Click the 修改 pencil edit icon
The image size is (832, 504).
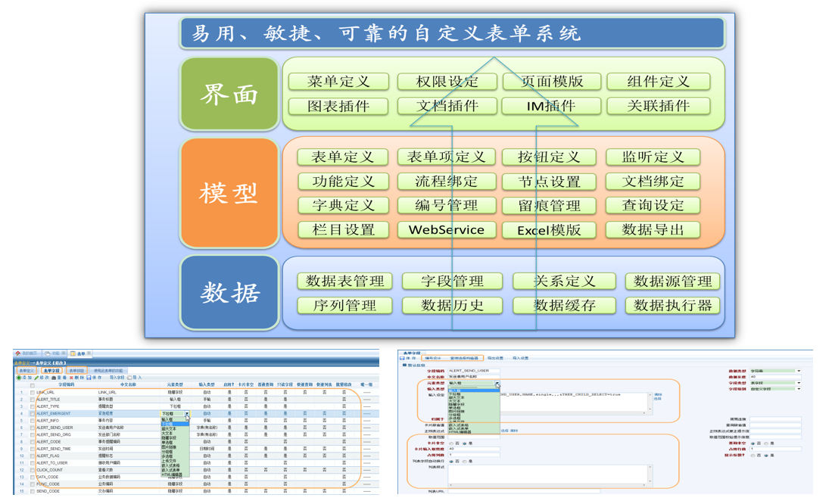pyautogui.click(x=36, y=378)
